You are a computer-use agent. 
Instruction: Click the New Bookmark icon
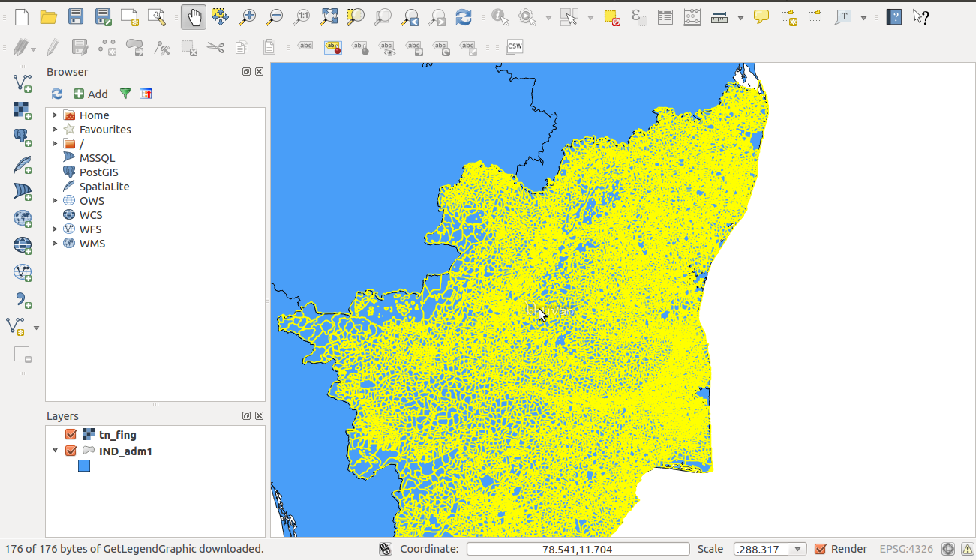[788, 16]
